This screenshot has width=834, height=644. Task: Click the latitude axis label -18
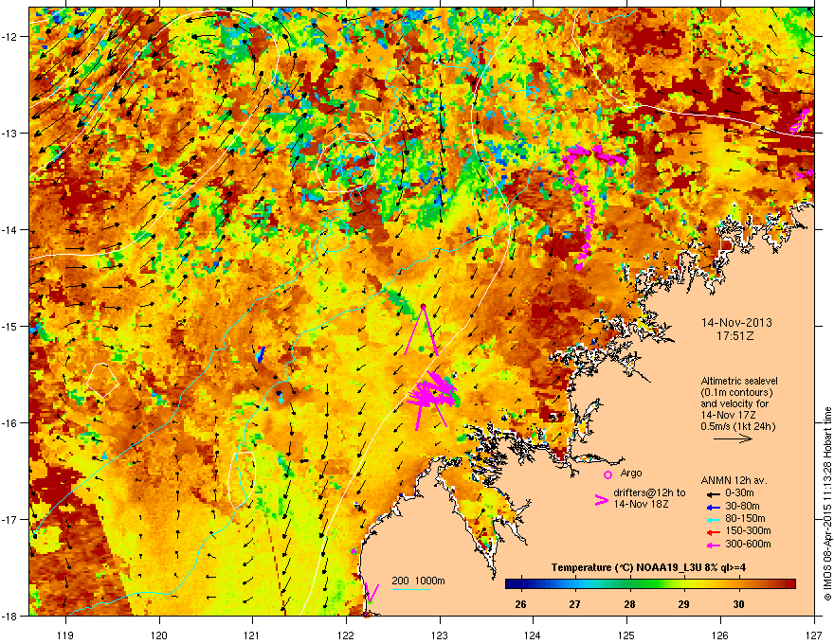point(10,616)
